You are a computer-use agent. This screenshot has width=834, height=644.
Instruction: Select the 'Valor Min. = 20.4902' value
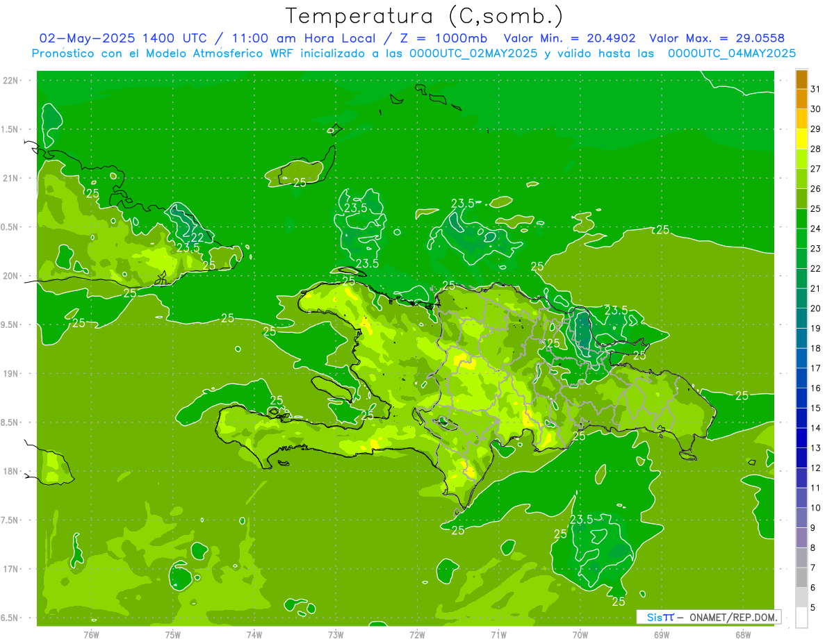click(571, 38)
